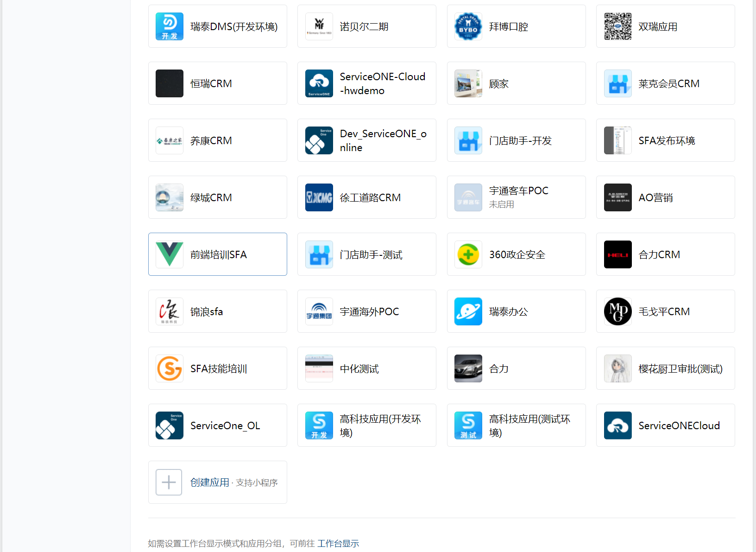Open the 毛戈平CRM label

[x=664, y=312]
